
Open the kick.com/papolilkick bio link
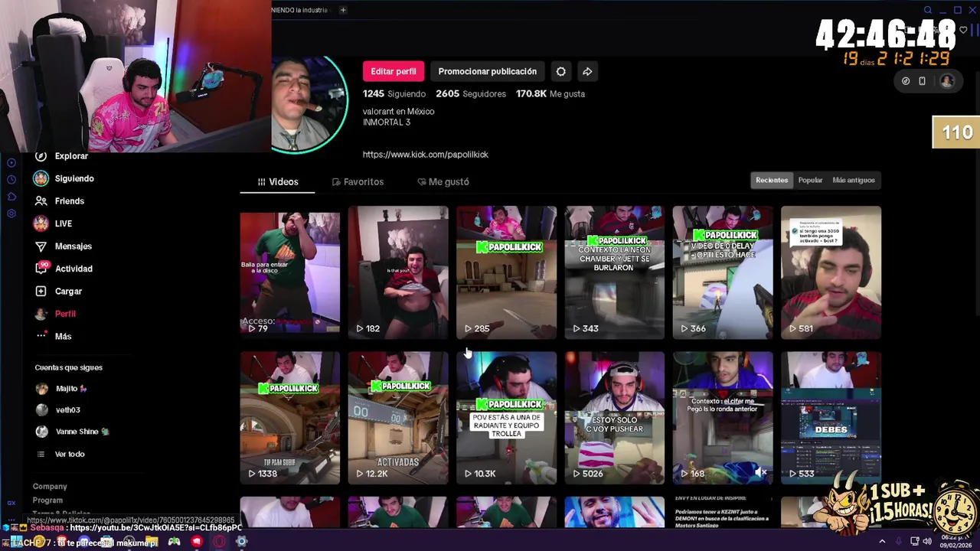[x=426, y=155]
